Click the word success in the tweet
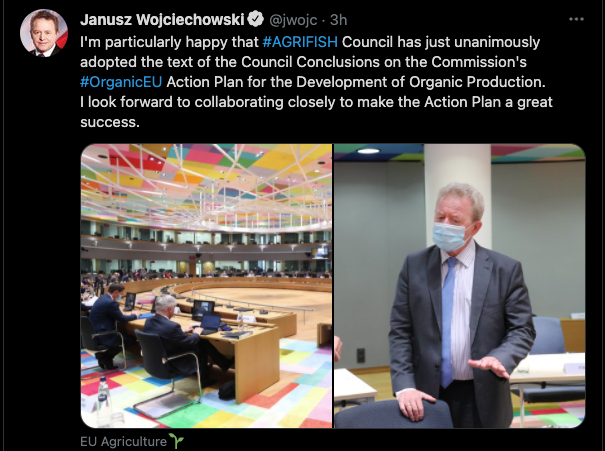 [x=110, y=122]
